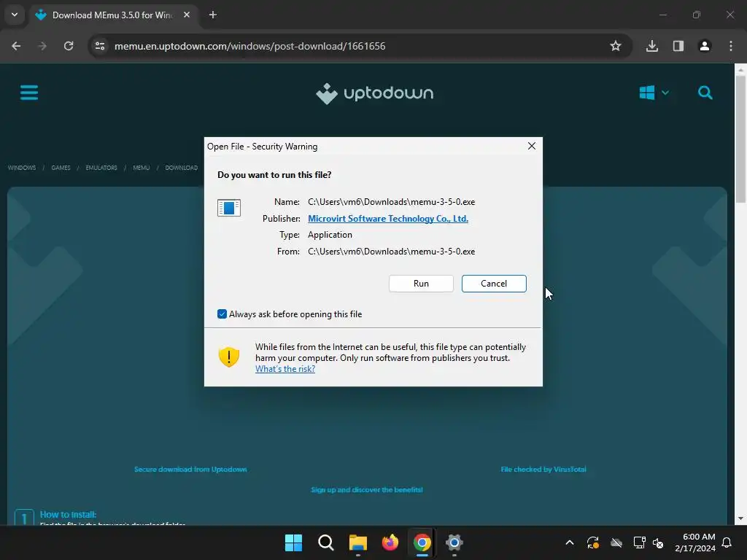Viewport: 747px width, 560px height.
Task: Open Chrome downloads panel
Action: point(652,46)
